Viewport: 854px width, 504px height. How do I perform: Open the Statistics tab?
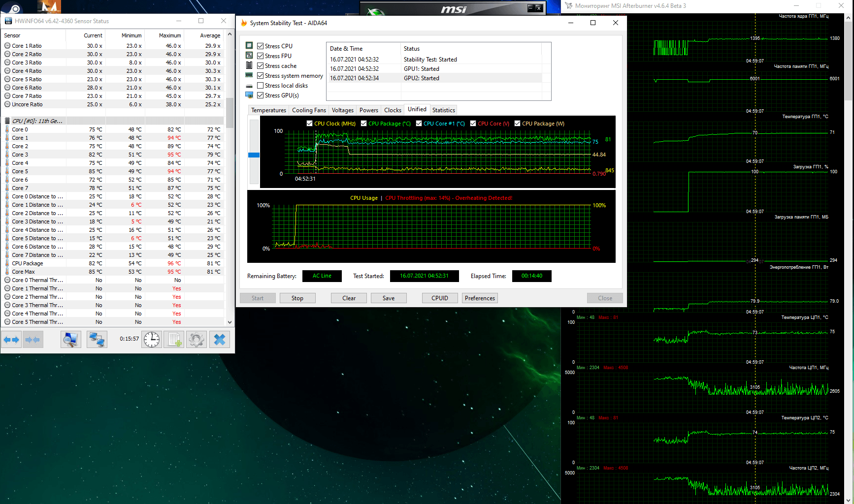click(x=443, y=110)
